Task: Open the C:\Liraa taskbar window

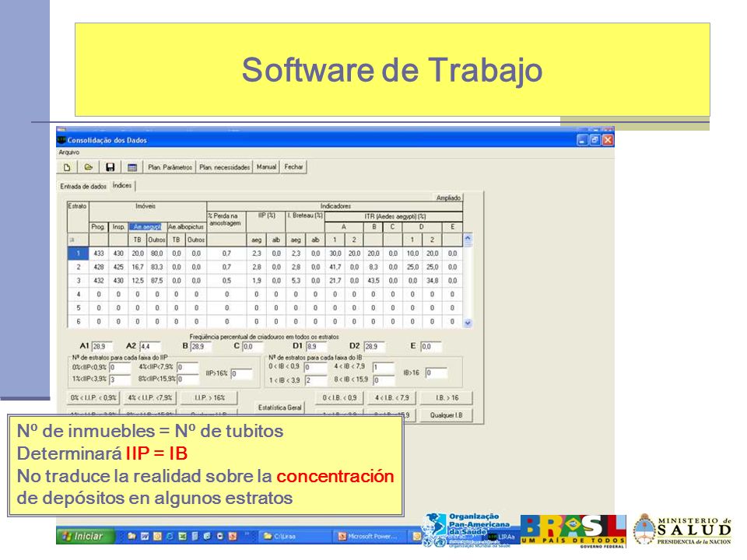Action: coord(296,536)
